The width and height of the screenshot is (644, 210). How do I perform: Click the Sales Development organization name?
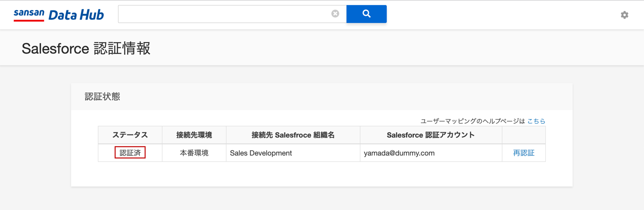[x=261, y=153]
